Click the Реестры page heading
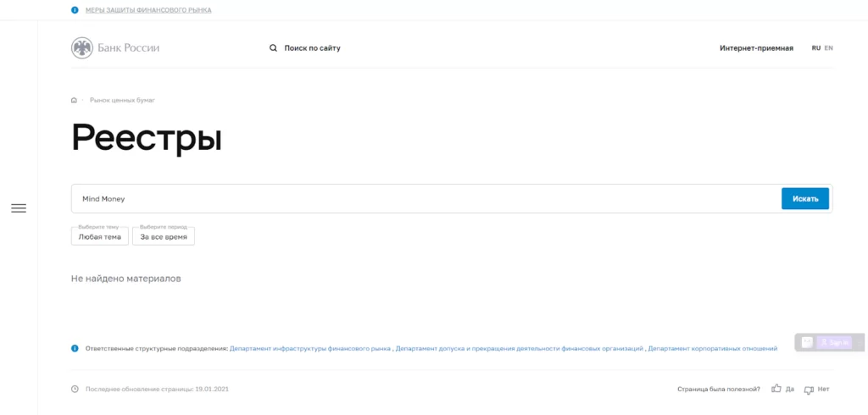The height and width of the screenshot is (415, 868). click(x=147, y=138)
